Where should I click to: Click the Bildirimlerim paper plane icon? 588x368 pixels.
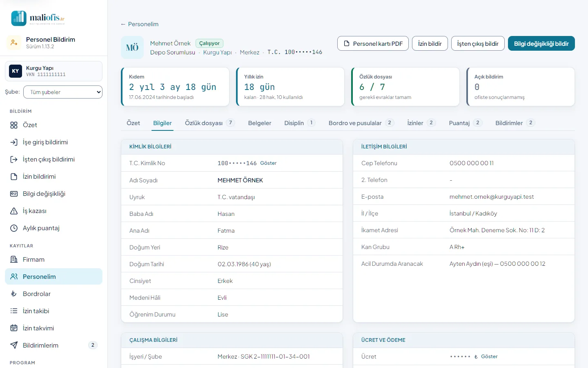[14, 346]
